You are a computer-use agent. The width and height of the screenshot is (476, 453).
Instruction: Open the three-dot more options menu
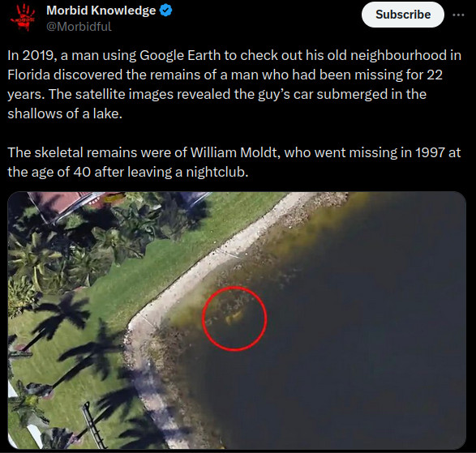458,15
